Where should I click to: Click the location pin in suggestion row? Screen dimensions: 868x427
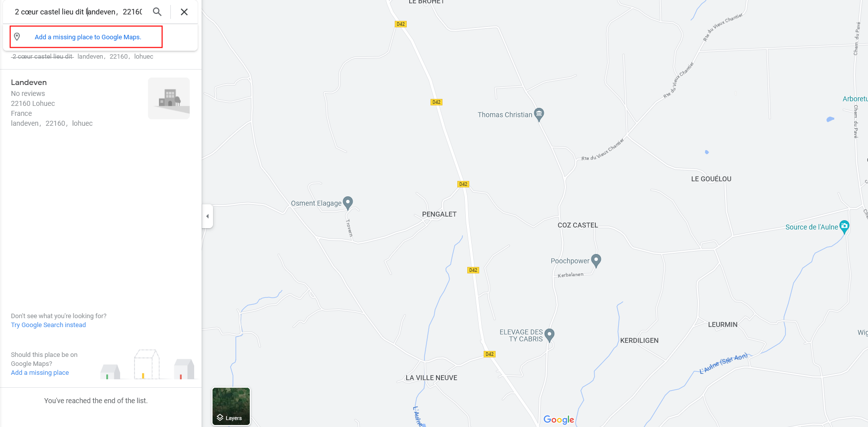[17, 37]
